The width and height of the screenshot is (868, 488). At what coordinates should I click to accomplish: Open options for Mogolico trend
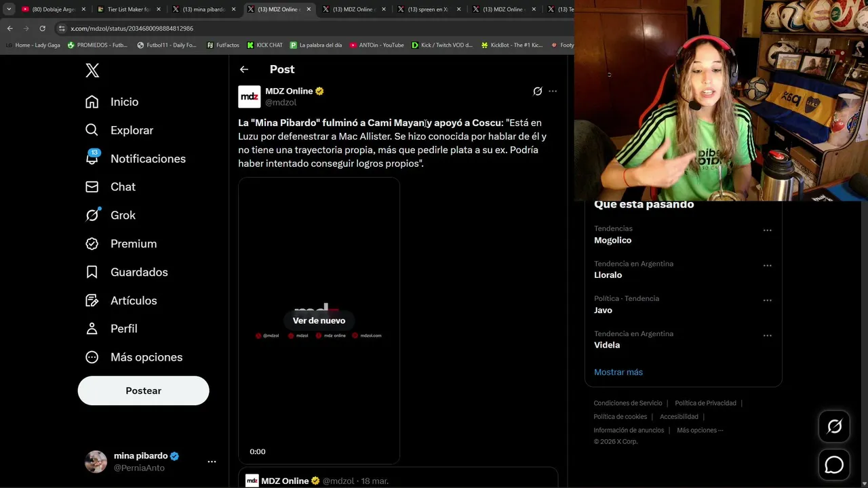(767, 230)
